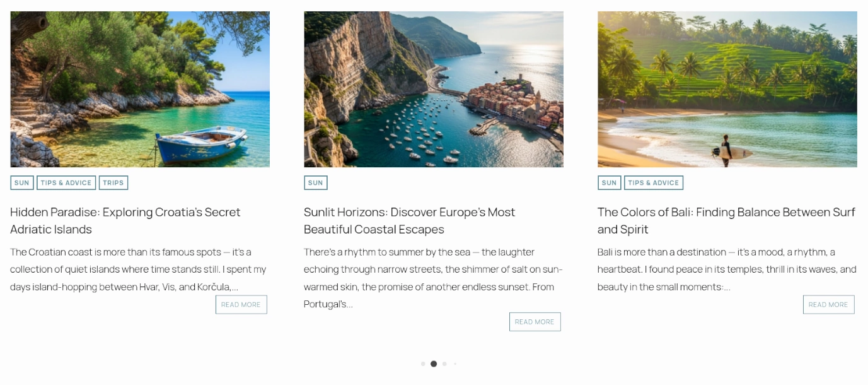868x385 pixels.
Task: Click the Bali post excerpt text
Action: coord(726,269)
